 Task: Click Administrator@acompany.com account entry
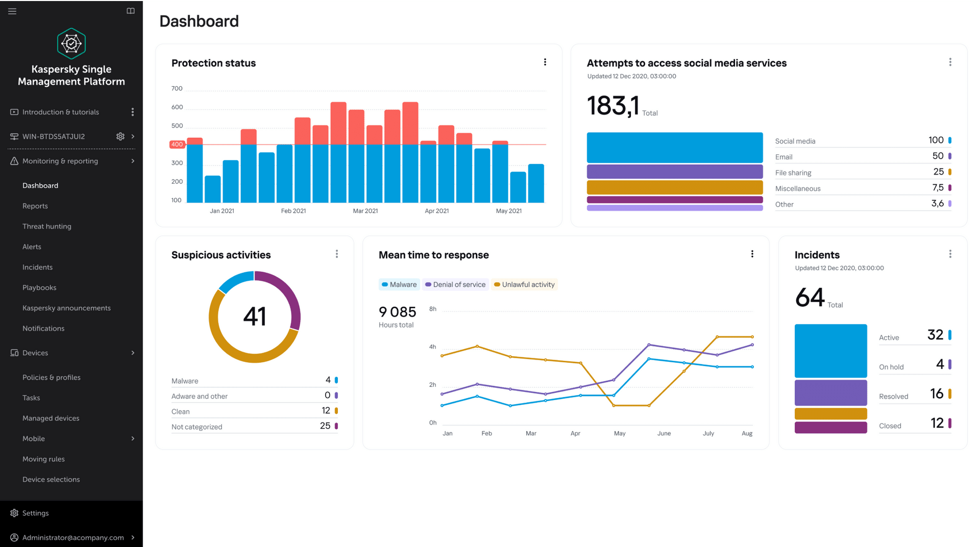[x=73, y=538]
